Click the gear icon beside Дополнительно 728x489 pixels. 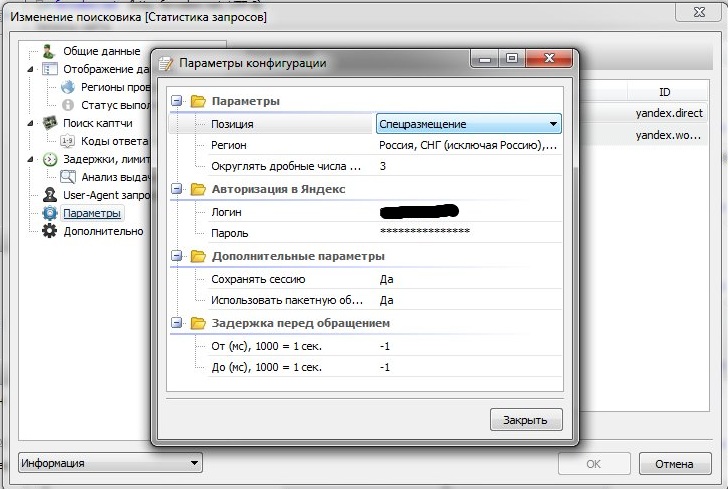tap(49, 231)
